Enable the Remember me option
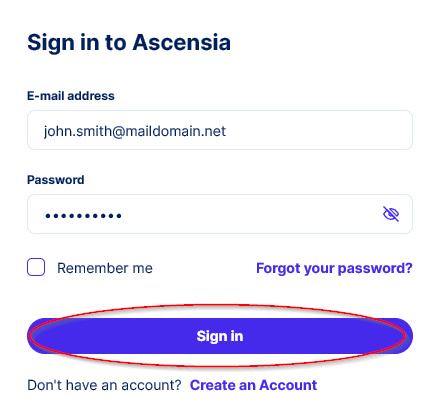This screenshot has width=438, height=418. pyautogui.click(x=36, y=267)
